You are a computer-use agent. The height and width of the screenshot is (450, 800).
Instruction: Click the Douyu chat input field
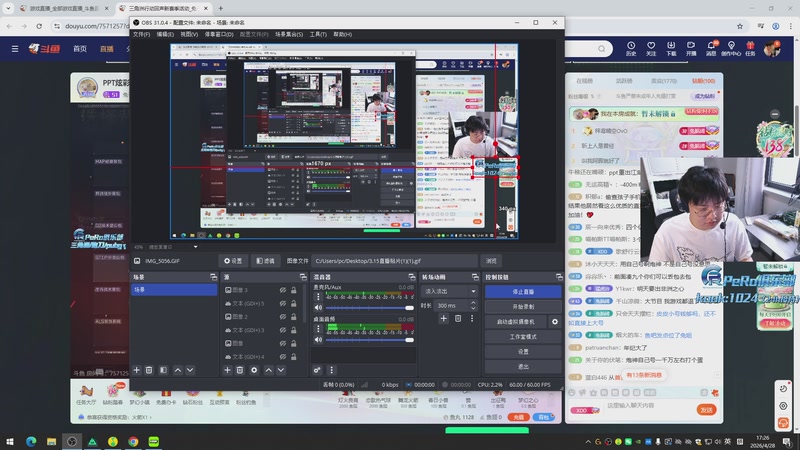648,406
